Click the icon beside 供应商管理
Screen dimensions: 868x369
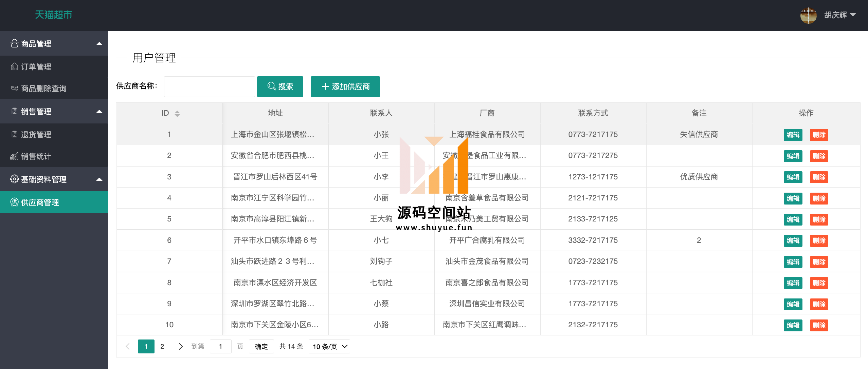(x=14, y=202)
